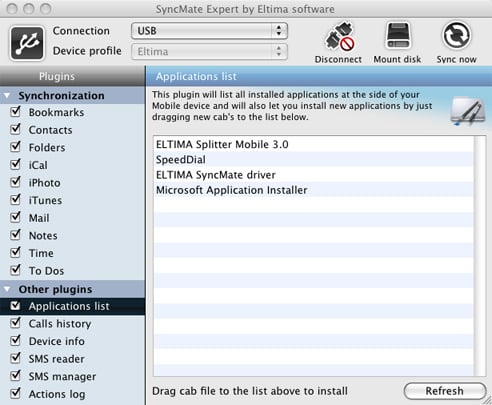Click the Synchronization section header

click(x=72, y=96)
